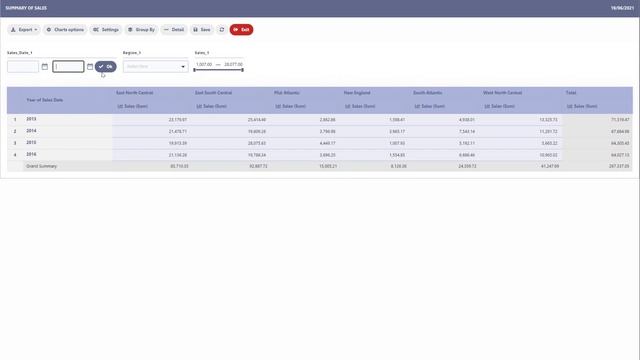Click the Save button
640x360 pixels.
click(202, 30)
